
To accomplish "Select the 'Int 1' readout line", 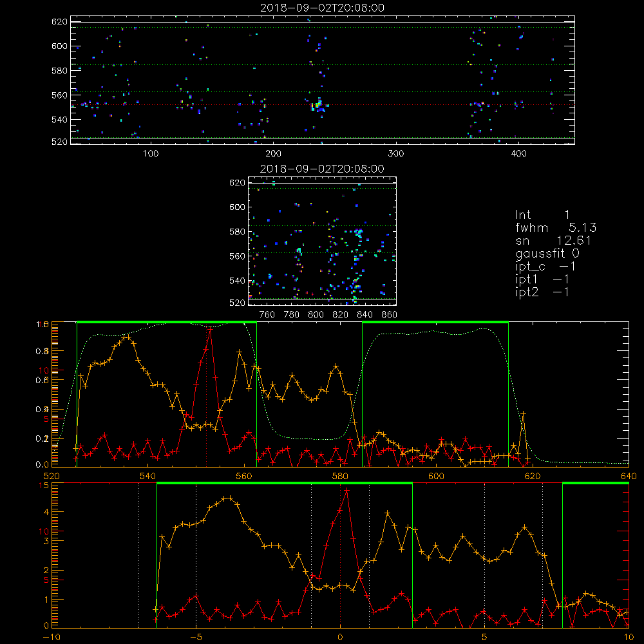I will pos(542,215).
